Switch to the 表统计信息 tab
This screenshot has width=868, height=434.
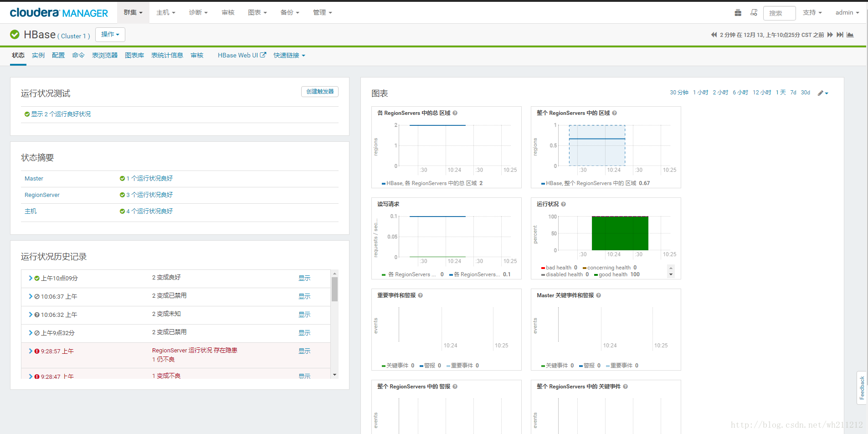click(x=167, y=56)
